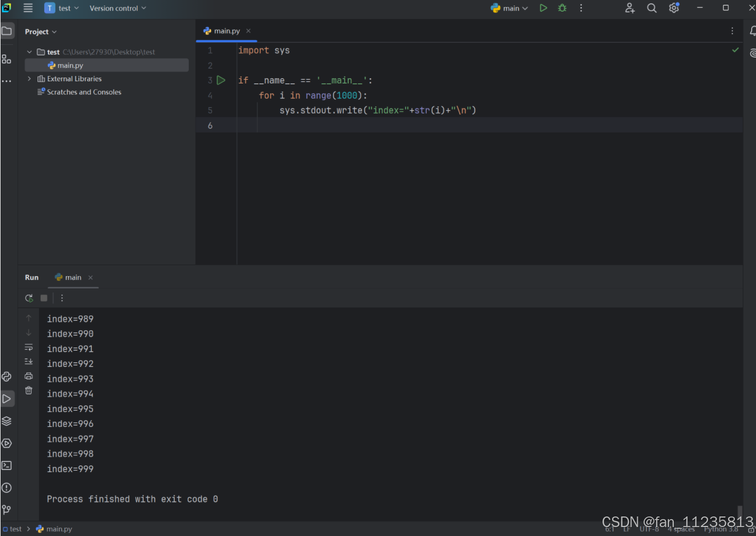Open the Problems tool window

(x=7, y=488)
